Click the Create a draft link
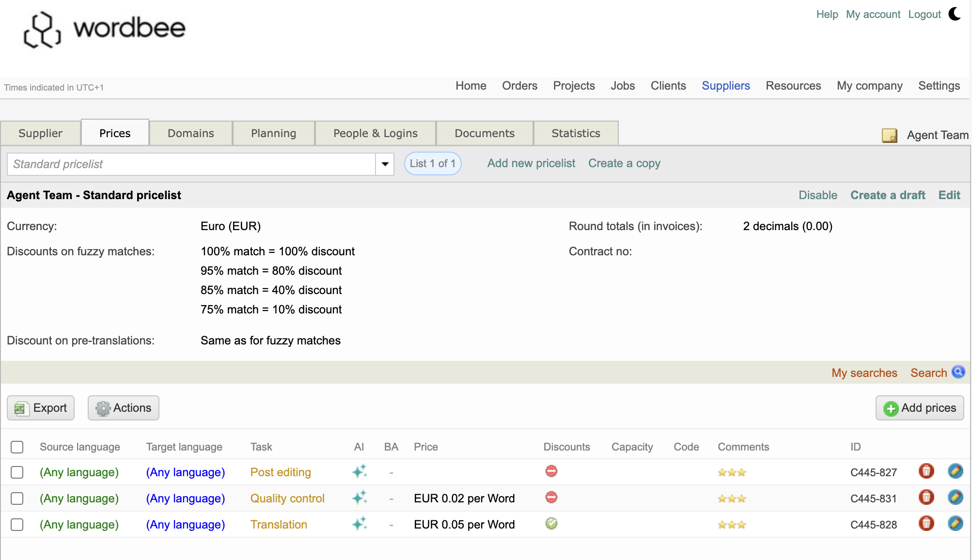The width and height of the screenshot is (972, 560). [x=888, y=195]
